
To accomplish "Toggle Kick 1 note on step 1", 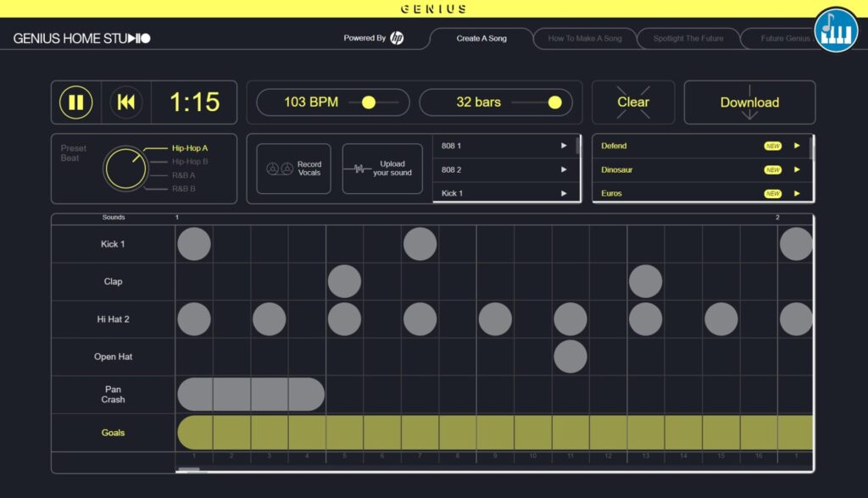I will [x=194, y=244].
